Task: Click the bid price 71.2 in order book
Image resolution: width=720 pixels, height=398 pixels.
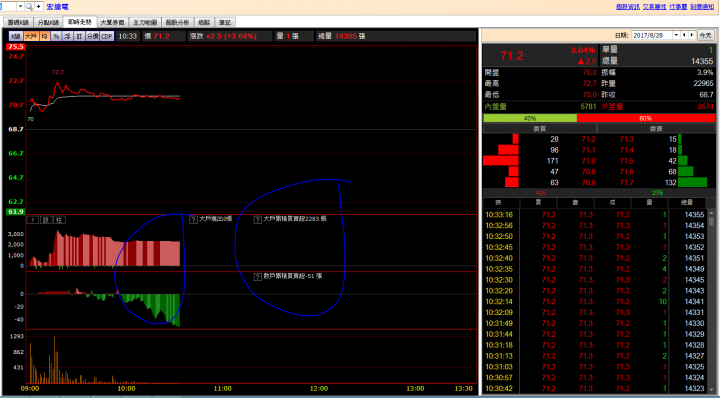Action: [588, 139]
